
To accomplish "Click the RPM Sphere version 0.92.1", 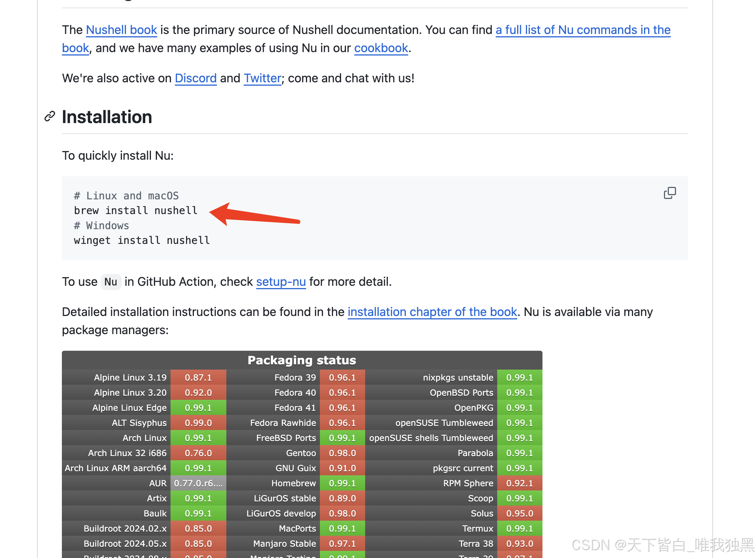I will tap(520, 483).
